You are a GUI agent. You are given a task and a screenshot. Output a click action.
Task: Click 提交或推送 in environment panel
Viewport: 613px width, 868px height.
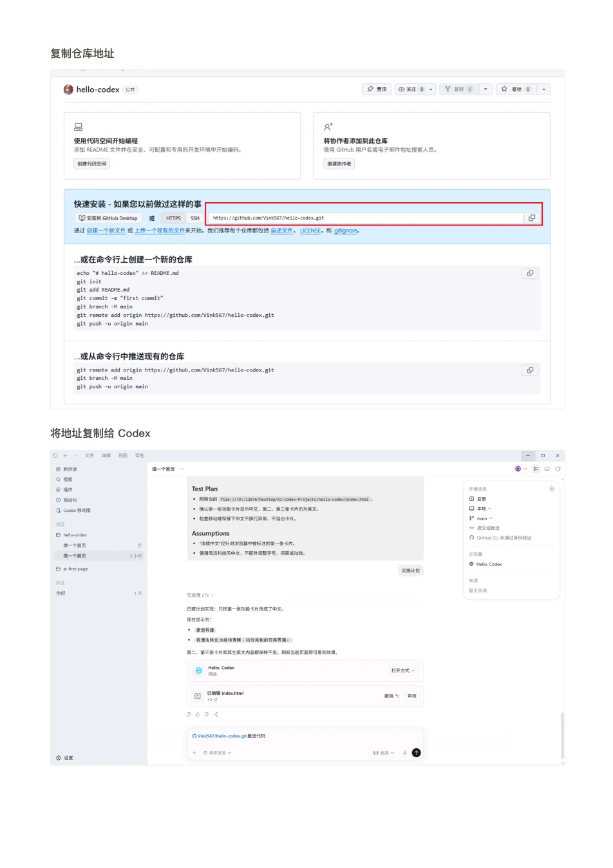point(484,528)
